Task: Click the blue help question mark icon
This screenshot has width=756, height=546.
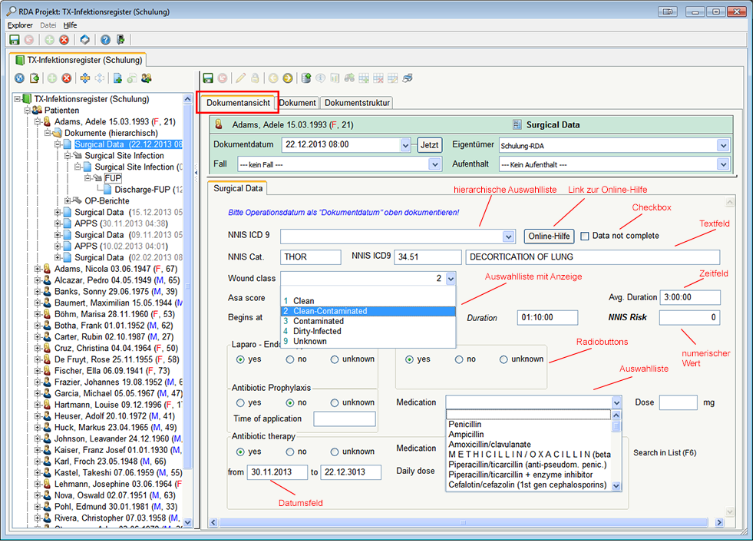Action: pyautogui.click(x=105, y=39)
